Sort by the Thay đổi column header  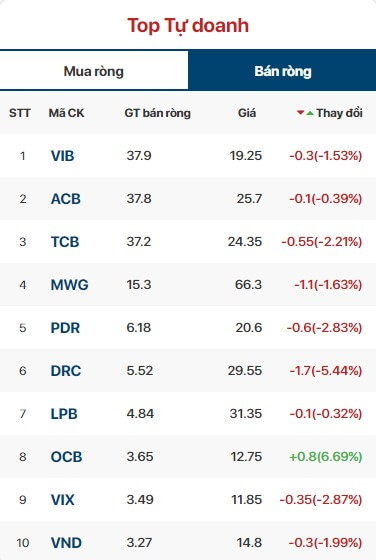(x=339, y=113)
